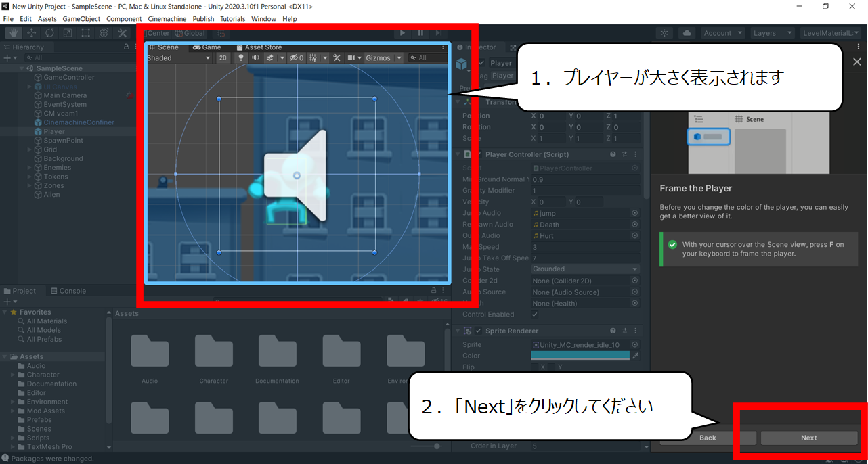This screenshot has height=464, width=868.
Task: Select All Prefabs under Favorites
Action: tap(44, 339)
